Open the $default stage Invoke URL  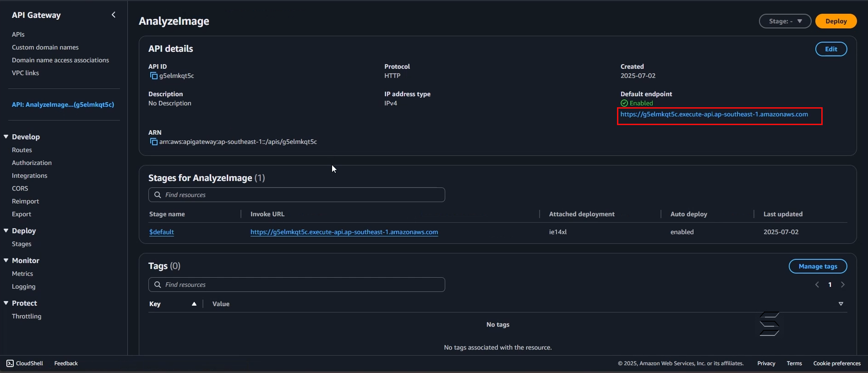(344, 232)
